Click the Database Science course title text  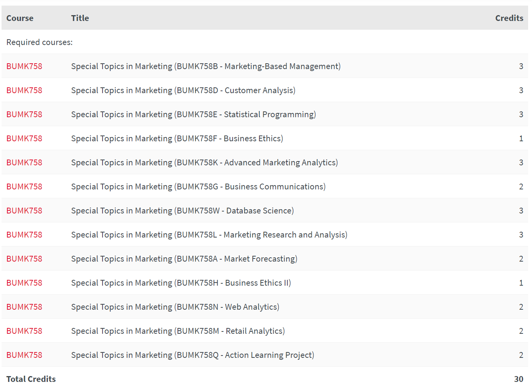182,211
